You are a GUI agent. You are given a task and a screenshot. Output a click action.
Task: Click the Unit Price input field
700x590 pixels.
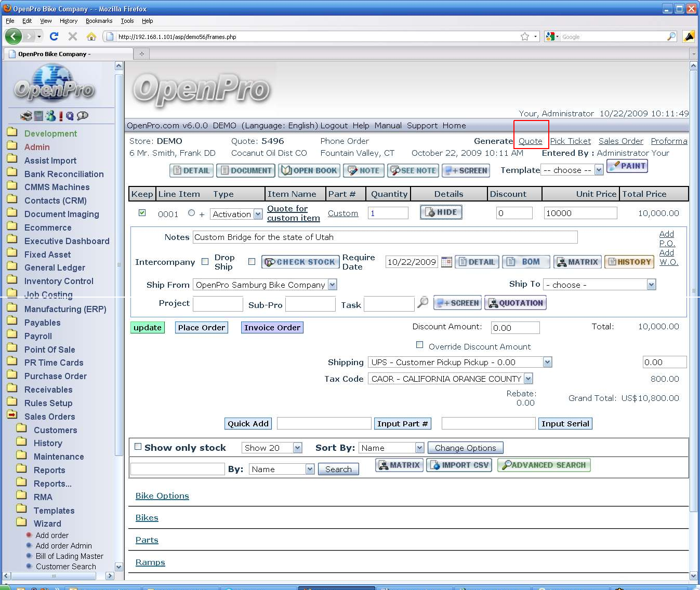tap(580, 213)
